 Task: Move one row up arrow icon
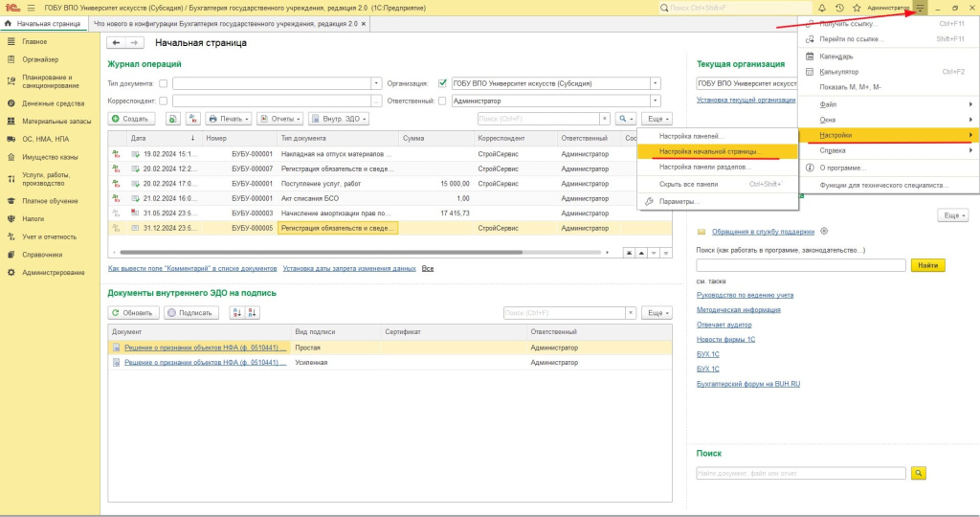(641, 253)
